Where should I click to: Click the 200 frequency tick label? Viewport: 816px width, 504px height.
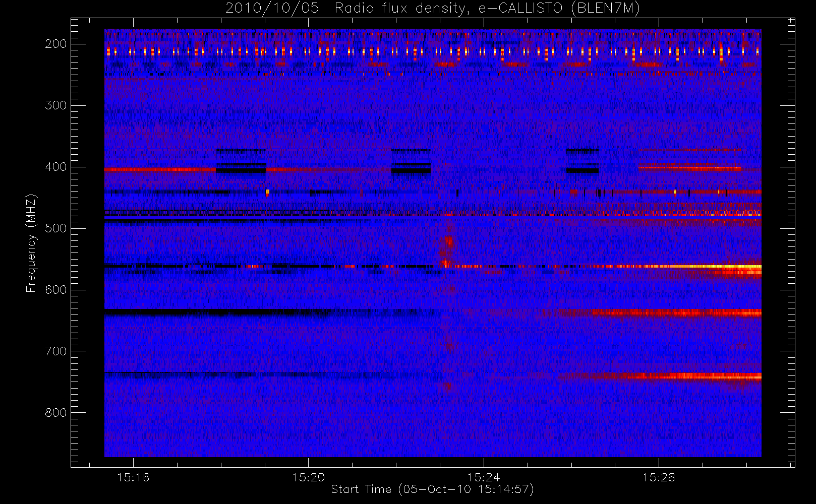click(x=56, y=44)
